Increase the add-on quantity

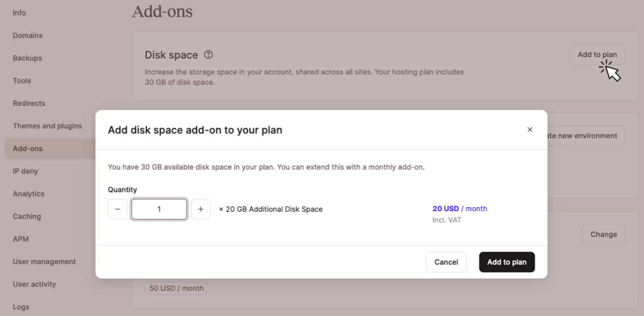tap(201, 209)
